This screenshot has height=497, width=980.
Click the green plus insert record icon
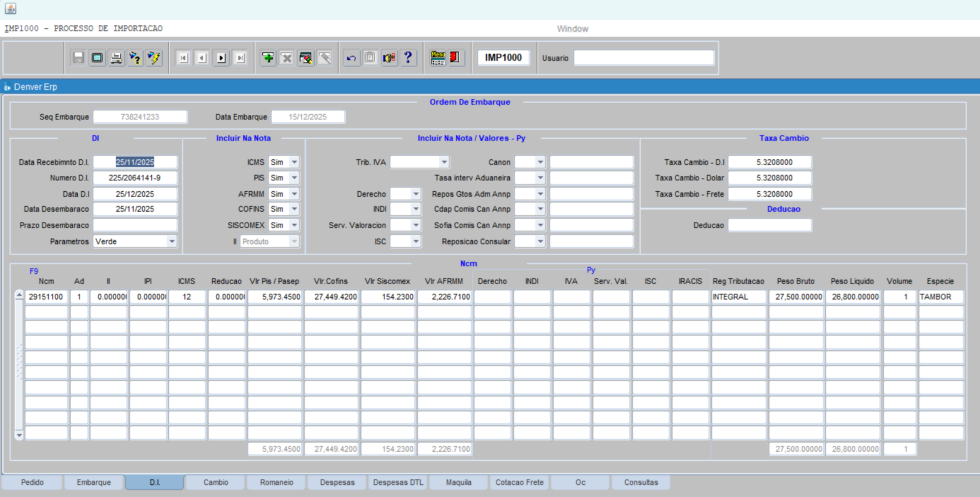(268, 58)
